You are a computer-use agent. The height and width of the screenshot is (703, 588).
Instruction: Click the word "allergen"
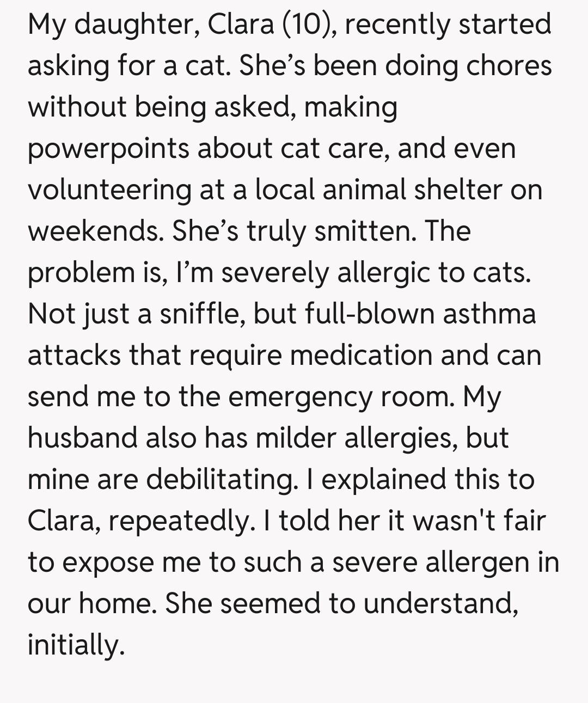(478, 562)
